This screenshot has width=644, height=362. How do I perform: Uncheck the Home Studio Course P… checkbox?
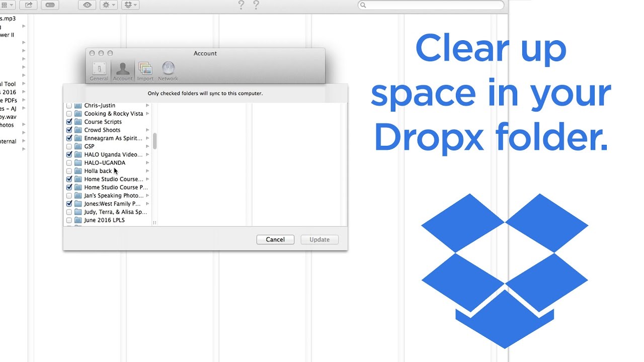[69, 188]
